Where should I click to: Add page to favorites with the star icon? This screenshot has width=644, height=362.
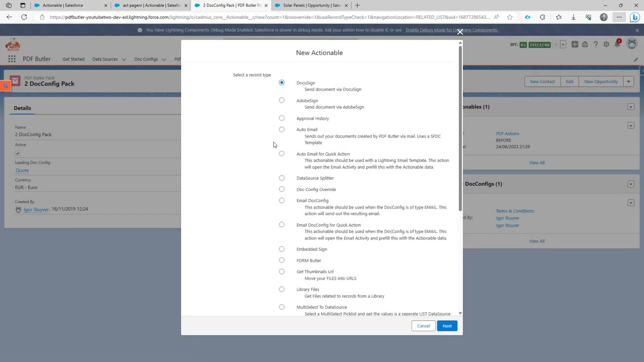(x=510, y=17)
